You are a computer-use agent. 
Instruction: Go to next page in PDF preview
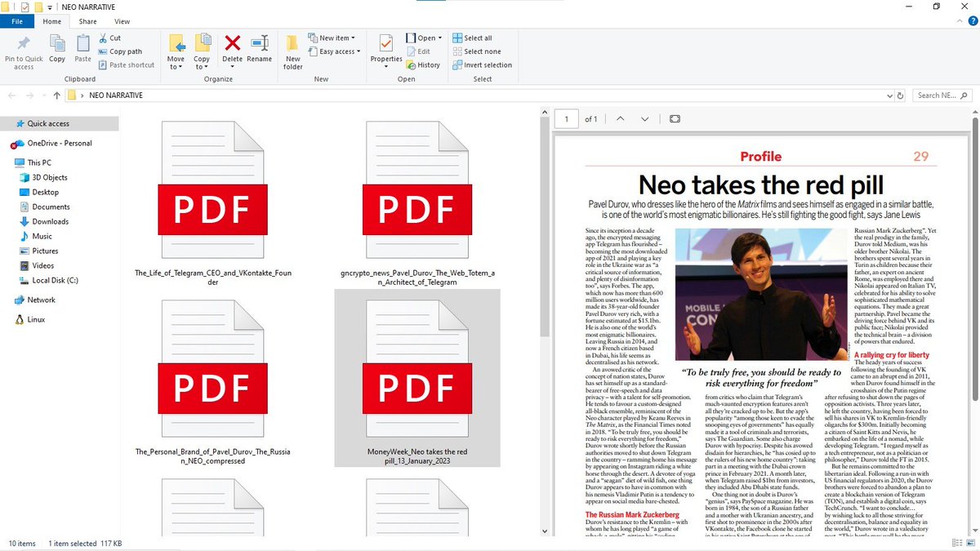pos(646,118)
